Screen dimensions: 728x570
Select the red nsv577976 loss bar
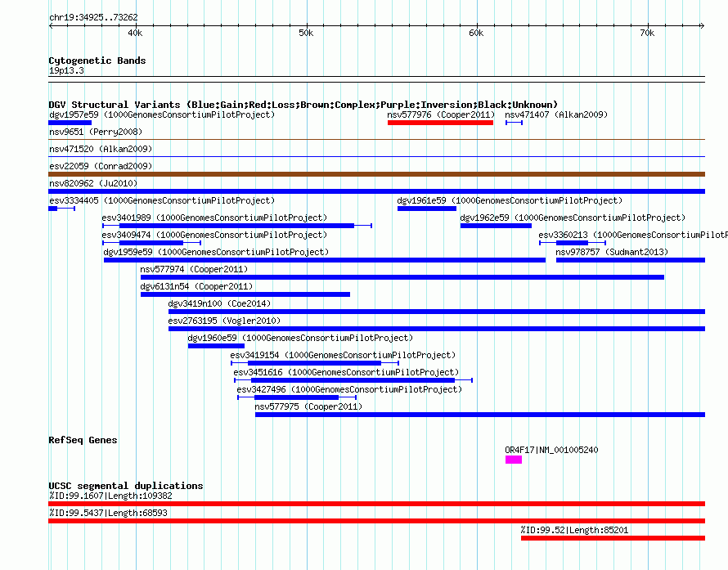point(440,123)
